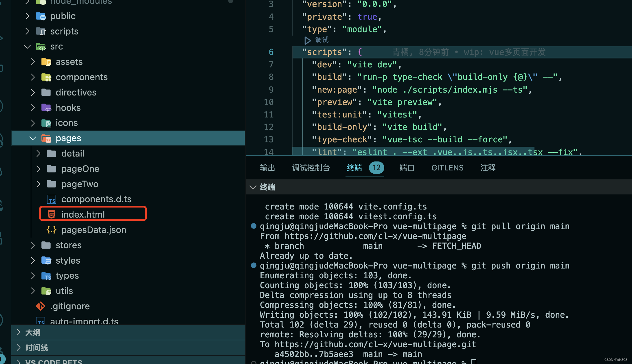Image resolution: width=632 pixels, height=364 pixels.
Task: Select the pageTwo folder row
Action: click(x=128, y=184)
